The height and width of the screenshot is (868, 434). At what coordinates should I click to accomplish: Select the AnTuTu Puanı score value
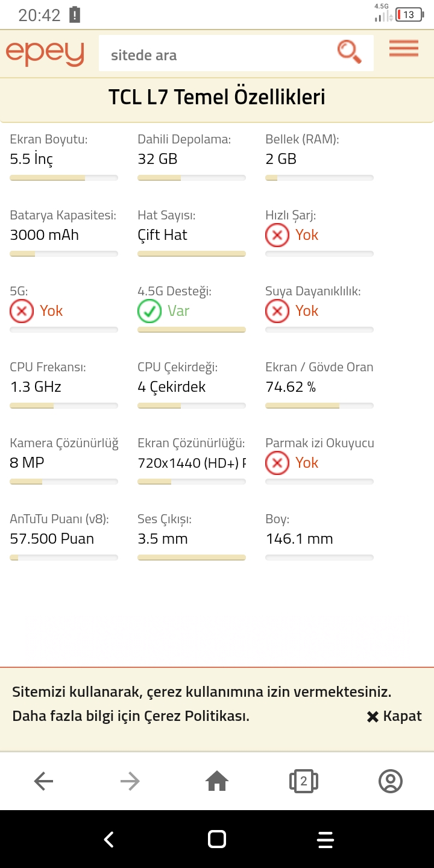tap(52, 539)
